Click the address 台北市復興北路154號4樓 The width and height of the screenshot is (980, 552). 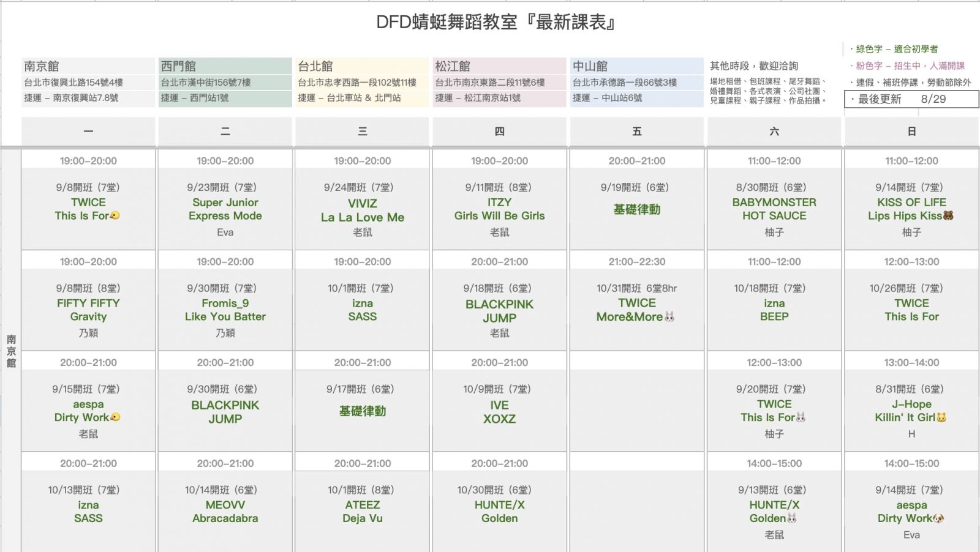click(73, 83)
